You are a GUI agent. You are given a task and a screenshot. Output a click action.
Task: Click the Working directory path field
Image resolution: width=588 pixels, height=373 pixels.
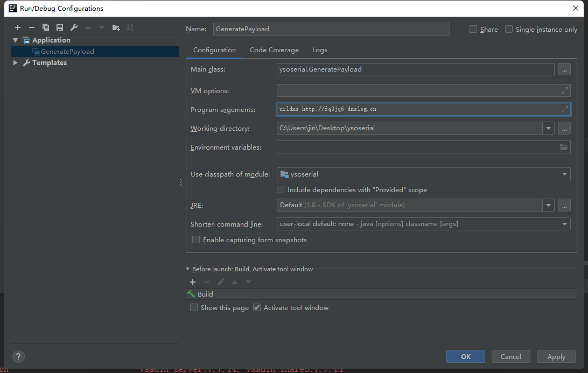click(409, 128)
